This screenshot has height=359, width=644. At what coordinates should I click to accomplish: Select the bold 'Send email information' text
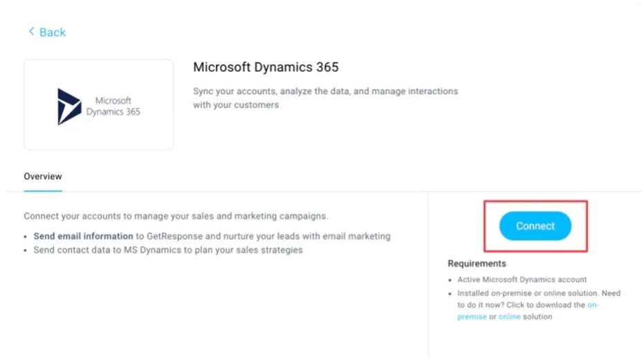click(x=83, y=236)
